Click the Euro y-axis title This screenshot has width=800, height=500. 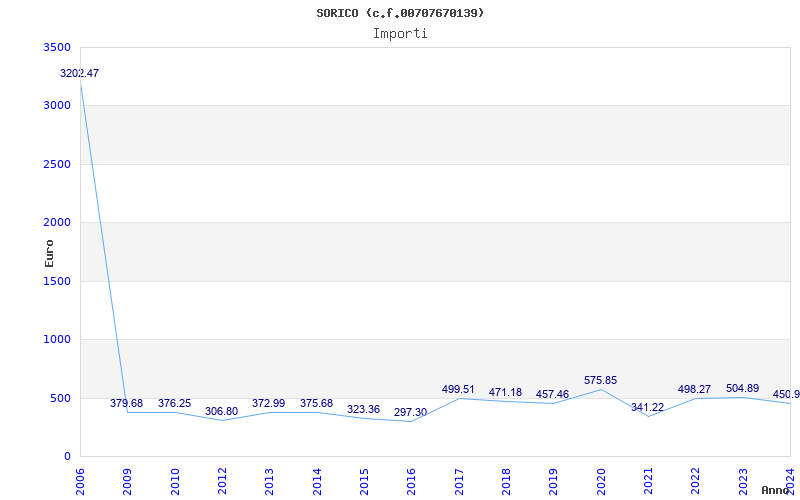tap(49, 253)
